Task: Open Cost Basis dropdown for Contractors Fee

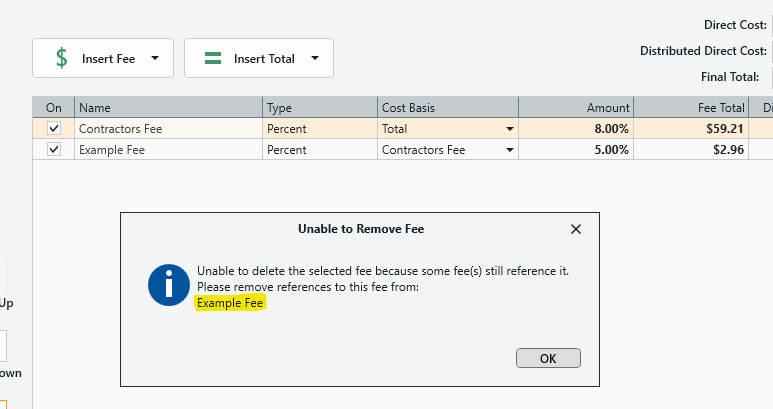Action: tap(509, 129)
